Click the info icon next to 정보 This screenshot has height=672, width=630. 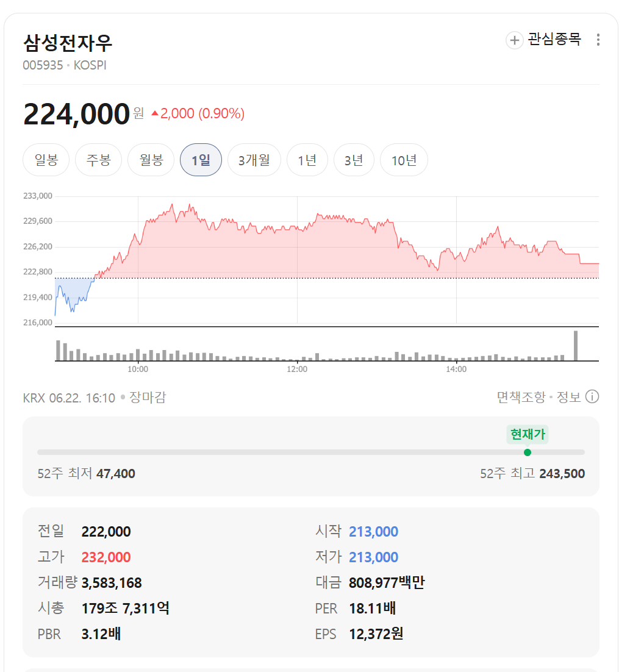click(x=592, y=397)
